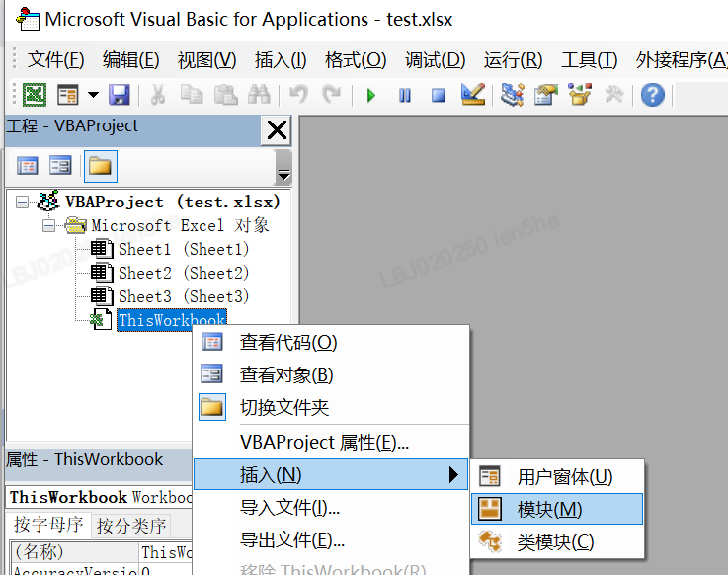Choose 查看代码(O) from context menu
Viewport: 728px width, 575px height.
pyautogui.click(x=331, y=343)
